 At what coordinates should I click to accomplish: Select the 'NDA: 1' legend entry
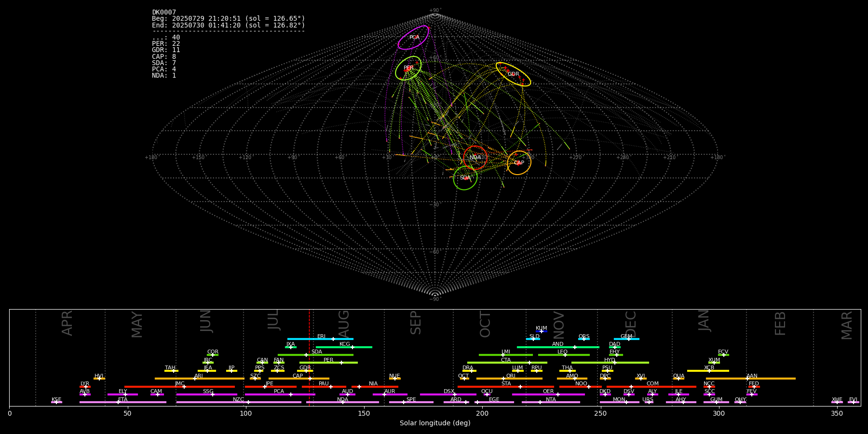pos(164,75)
